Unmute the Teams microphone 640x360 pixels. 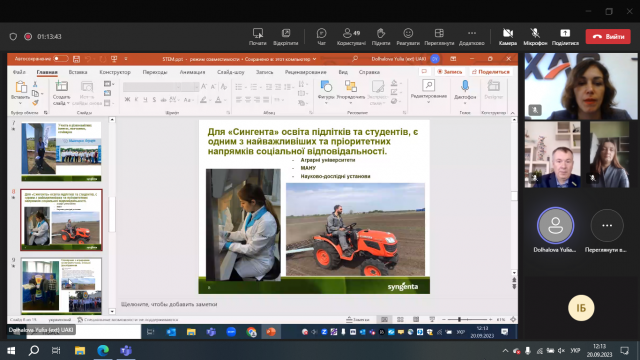click(x=535, y=36)
